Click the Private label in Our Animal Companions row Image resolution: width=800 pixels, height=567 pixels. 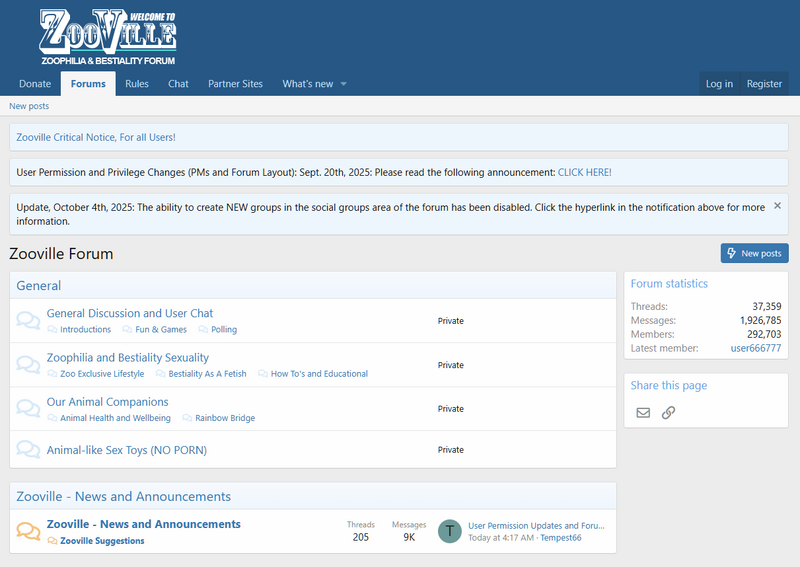point(451,409)
